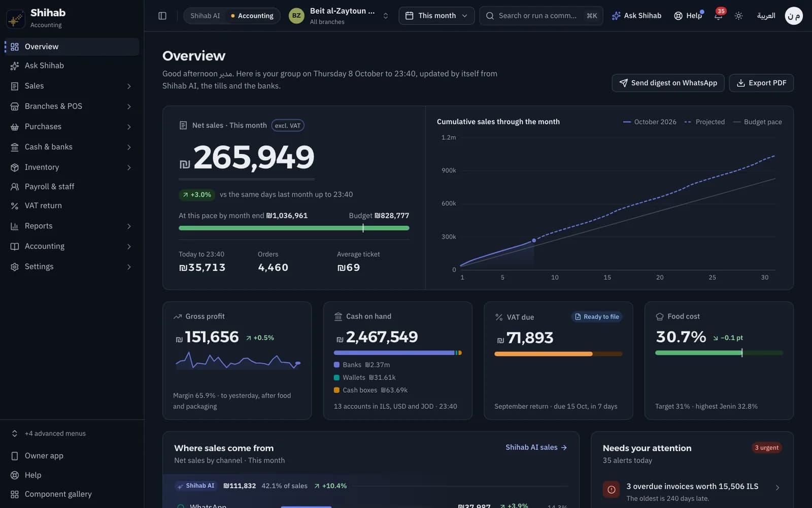The image size is (812, 508).
Task: Click the Payroll & staff people icon
Action: pos(15,186)
